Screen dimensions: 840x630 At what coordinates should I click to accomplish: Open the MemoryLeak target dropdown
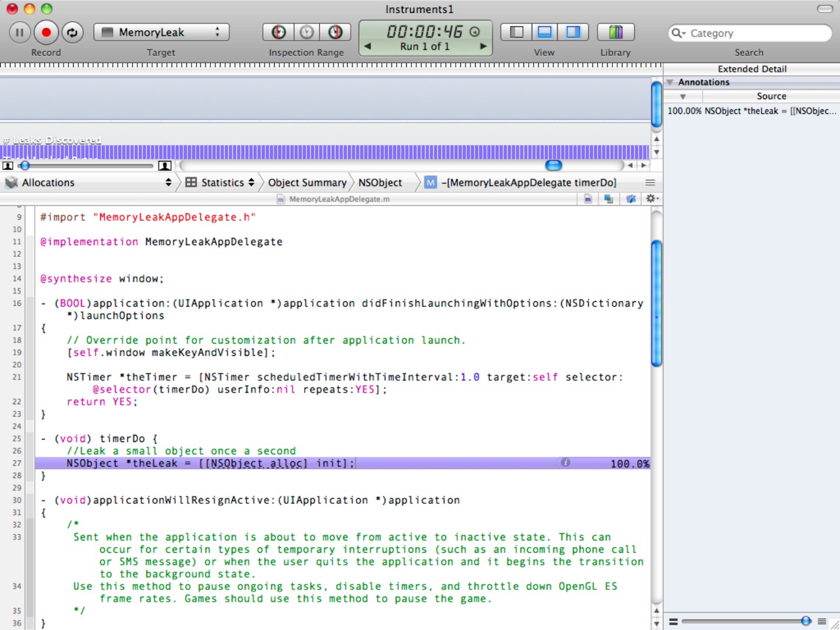161,32
